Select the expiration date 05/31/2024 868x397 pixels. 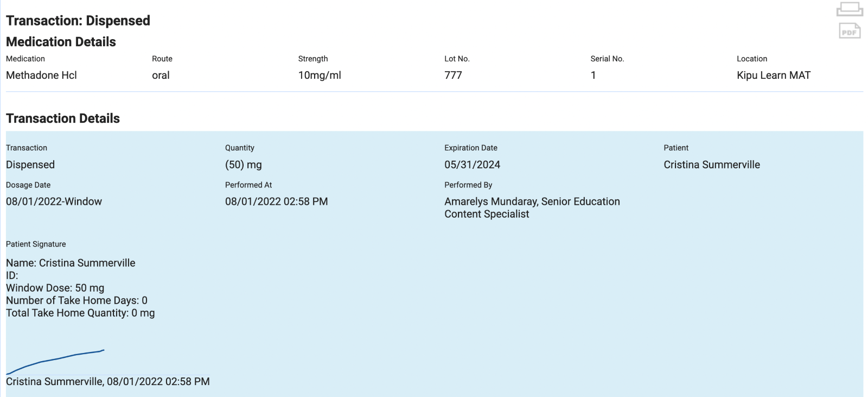[472, 165]
